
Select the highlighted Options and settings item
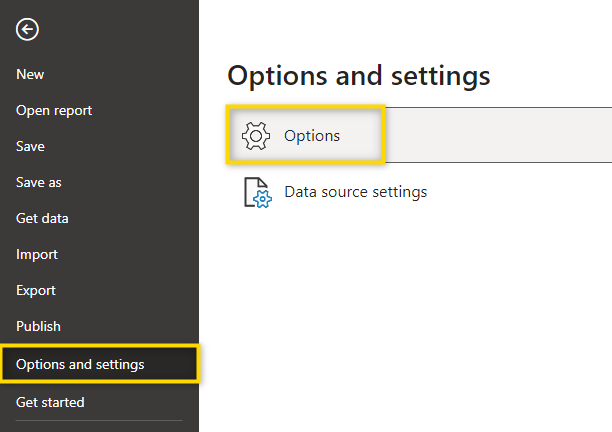coord(100,364)
